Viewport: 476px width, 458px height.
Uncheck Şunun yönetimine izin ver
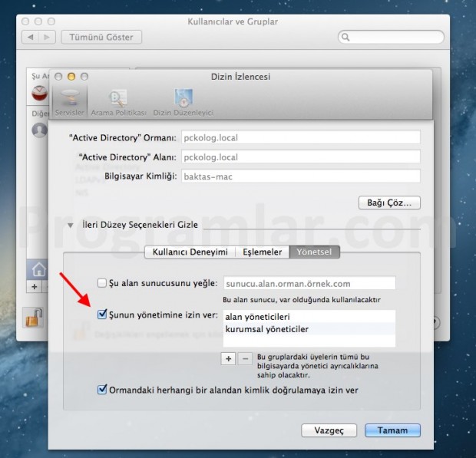tap(102, 315)
